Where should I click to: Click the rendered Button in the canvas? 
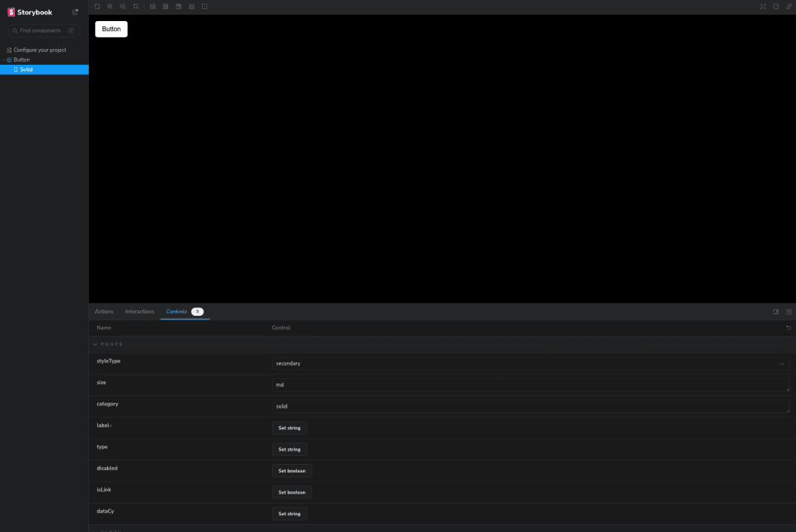tap(111, 29)
